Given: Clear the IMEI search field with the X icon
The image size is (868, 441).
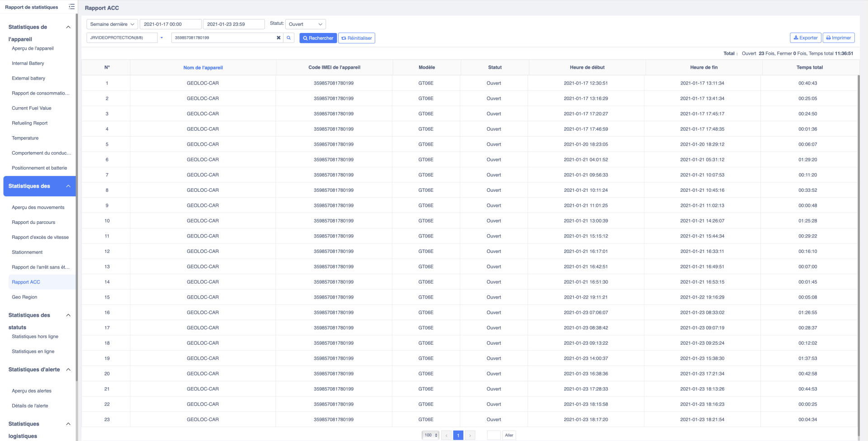Looking at the screenshot, I should (x=278, y=38).
